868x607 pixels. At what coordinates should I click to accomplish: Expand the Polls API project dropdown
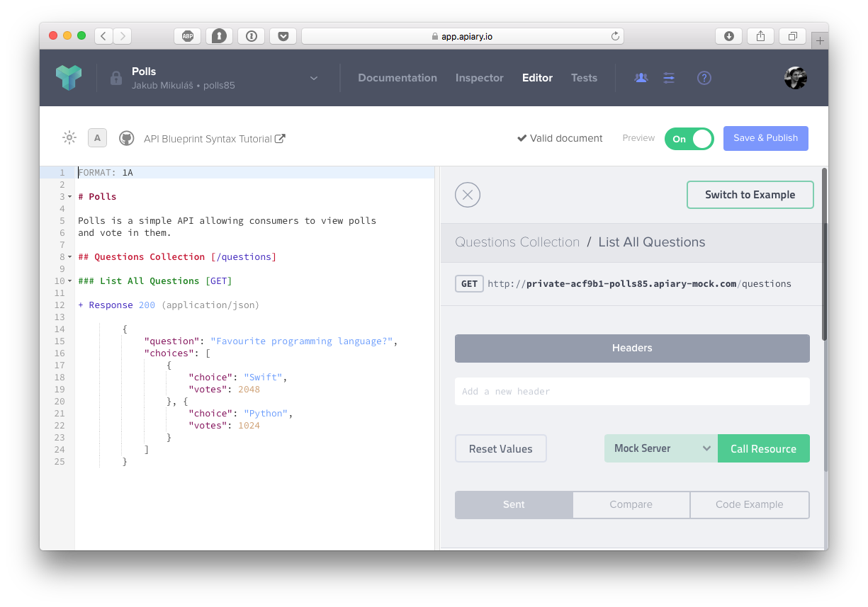coord(314,79)
